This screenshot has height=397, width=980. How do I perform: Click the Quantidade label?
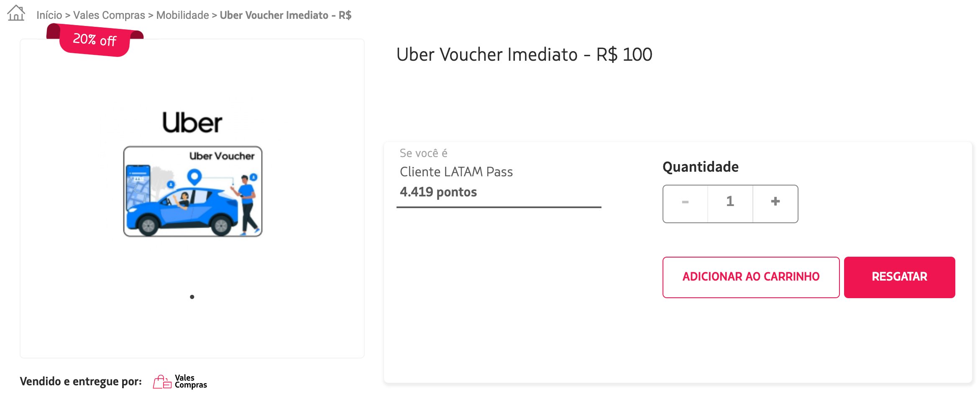700,167
